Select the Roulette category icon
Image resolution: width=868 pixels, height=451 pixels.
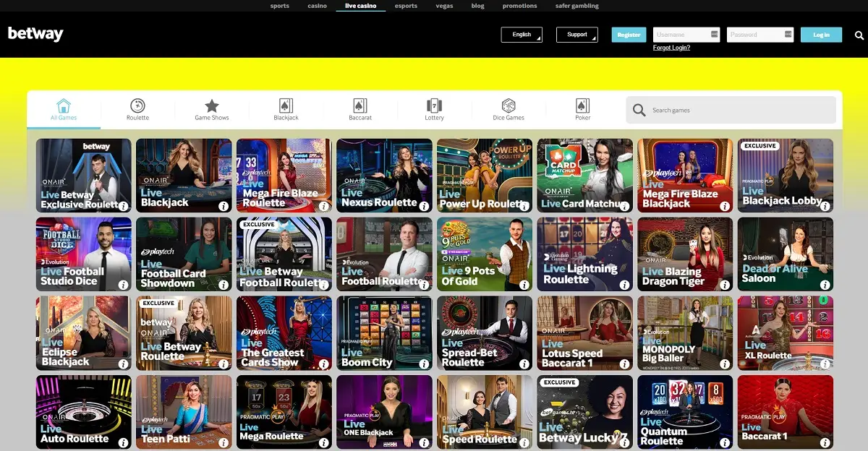(x=137, y=106)
